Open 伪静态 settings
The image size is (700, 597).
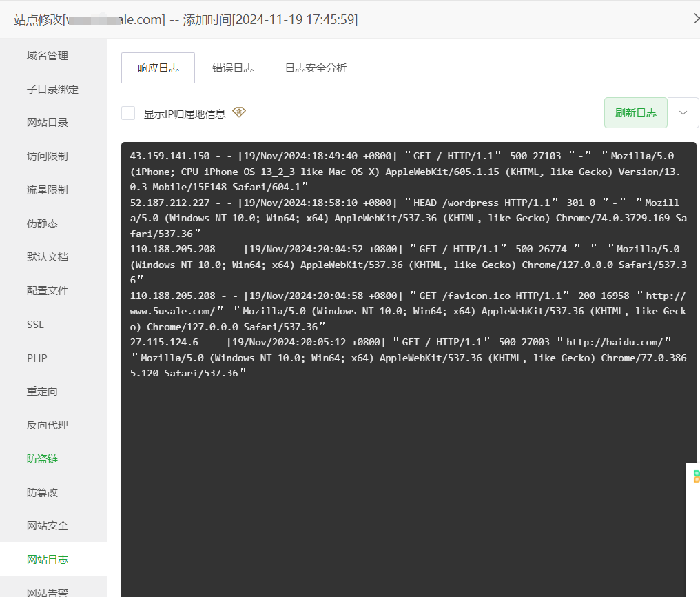pyautogui.click(x=43, y=224)
